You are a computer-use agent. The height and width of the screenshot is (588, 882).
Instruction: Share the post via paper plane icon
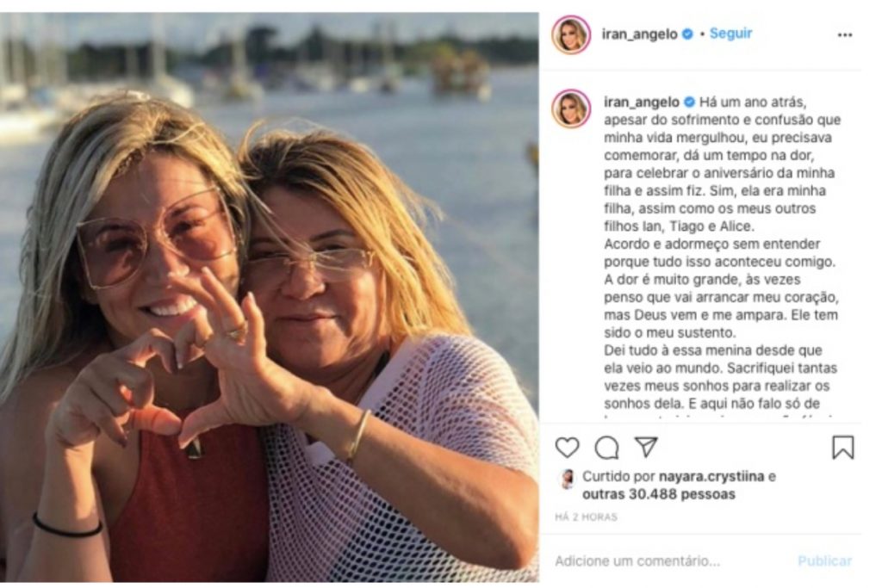[646, 447]
